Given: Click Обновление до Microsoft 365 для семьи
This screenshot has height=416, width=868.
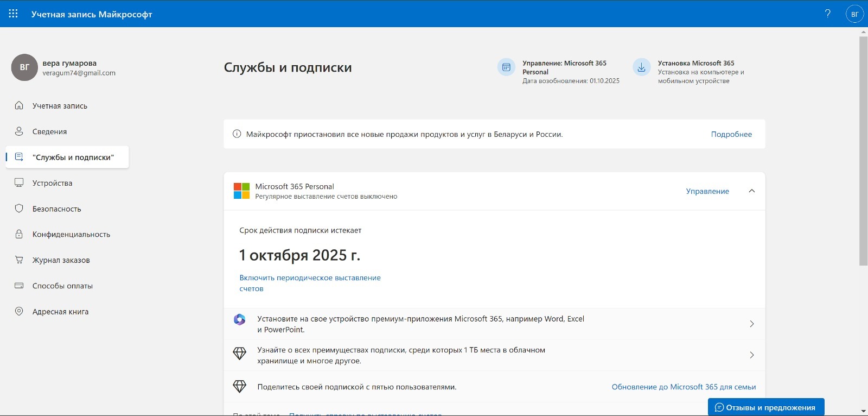Looking at the screenshot, I should [x=684, y=387].
